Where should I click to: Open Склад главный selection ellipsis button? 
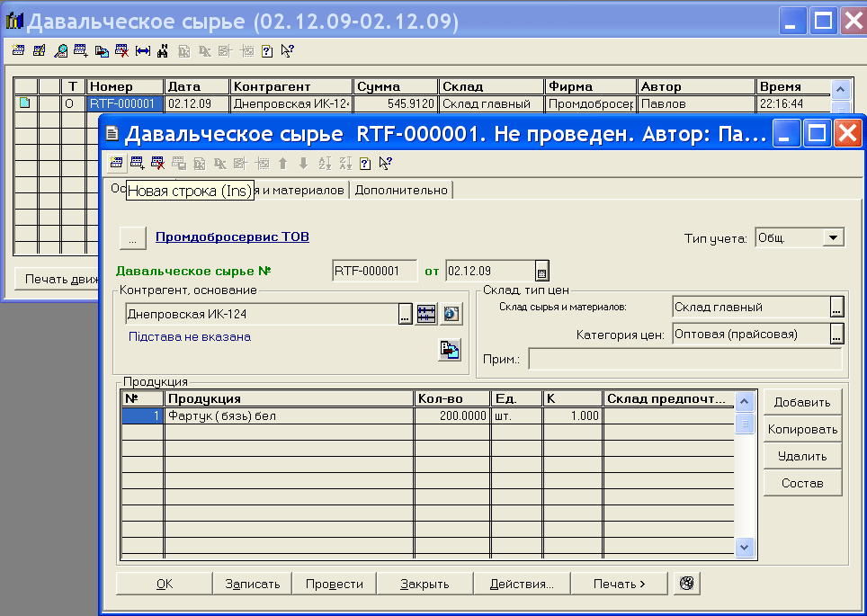tap(836, 308)
